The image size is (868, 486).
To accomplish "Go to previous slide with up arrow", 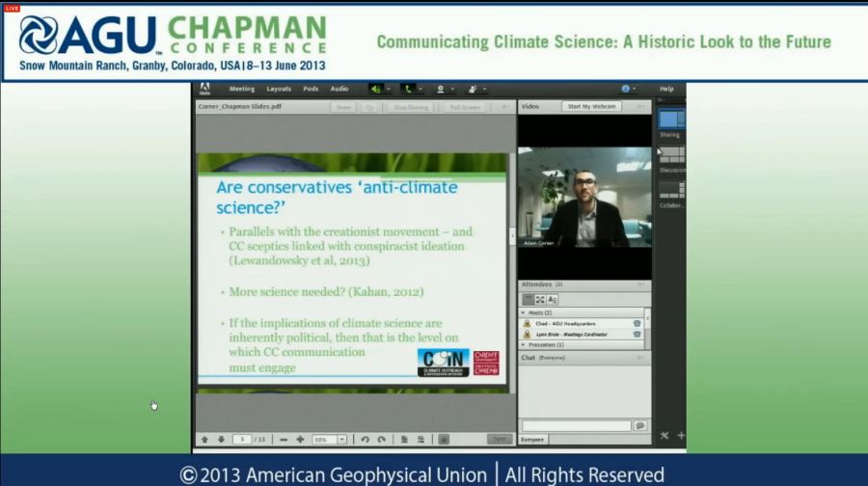I will click(204, 440).
